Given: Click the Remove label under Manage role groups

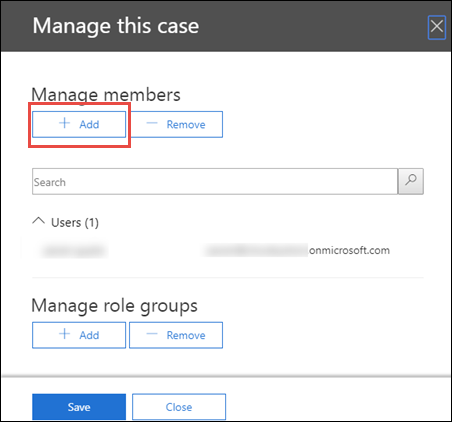Looking at the screenshot, I should pos(186,335).
